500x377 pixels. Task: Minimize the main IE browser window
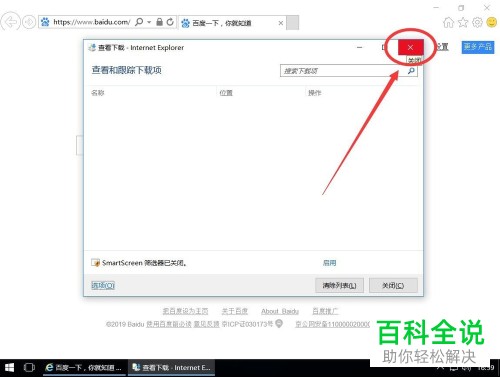point(436,7)
